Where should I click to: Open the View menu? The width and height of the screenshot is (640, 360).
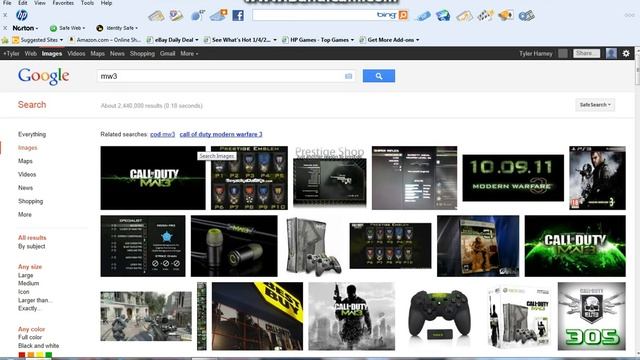(x=40, y=3)
